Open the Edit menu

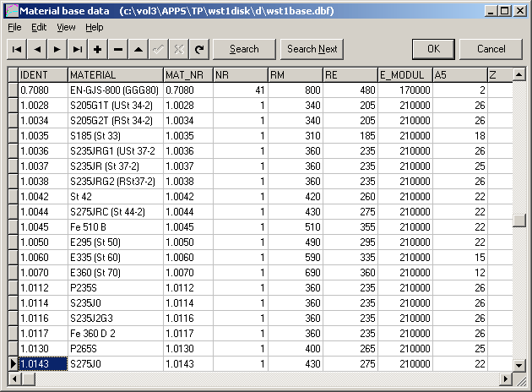39,27
